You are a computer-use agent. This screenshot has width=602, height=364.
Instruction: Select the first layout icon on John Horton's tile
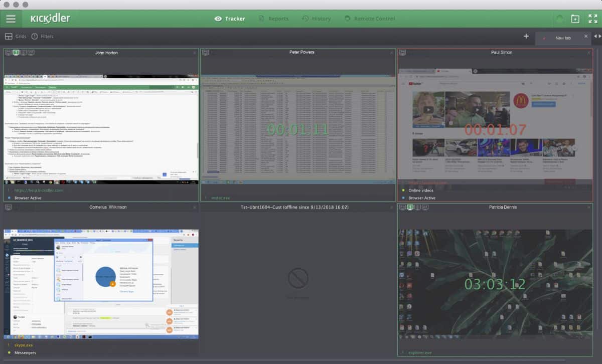coord(8,52)
